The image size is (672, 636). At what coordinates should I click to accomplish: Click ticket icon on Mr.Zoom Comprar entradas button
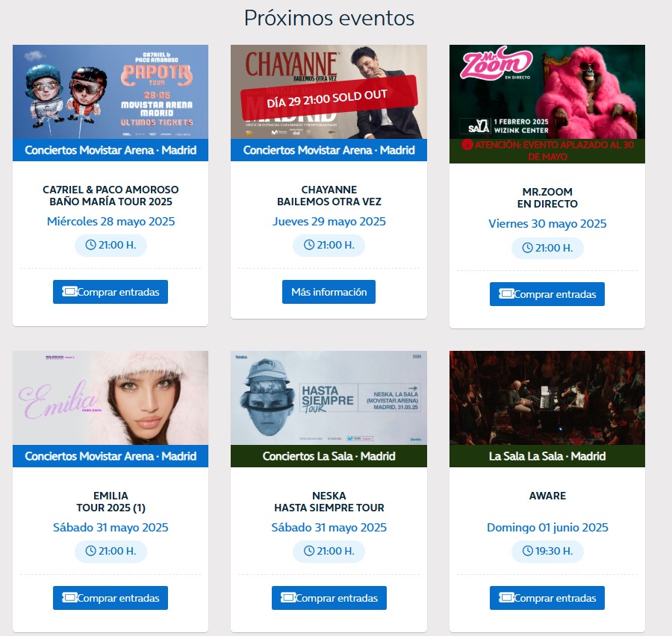(x=506, y=294)
